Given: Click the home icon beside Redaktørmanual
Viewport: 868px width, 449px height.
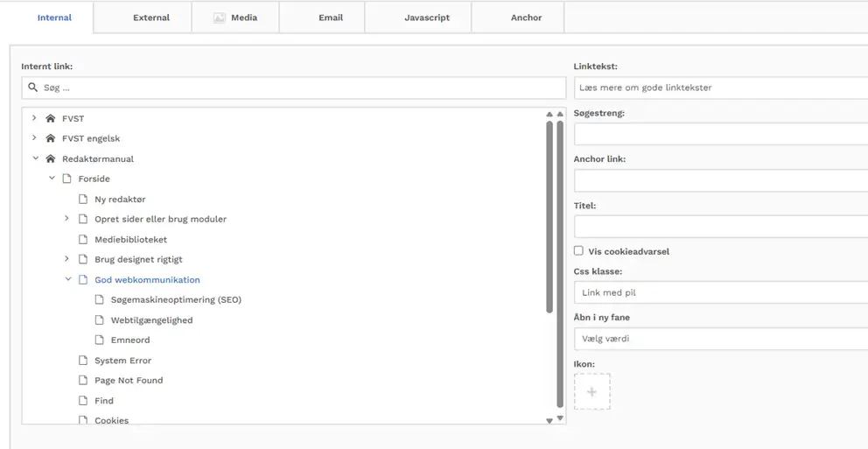Looking at the screenshot, I should [x=50, y=158].
